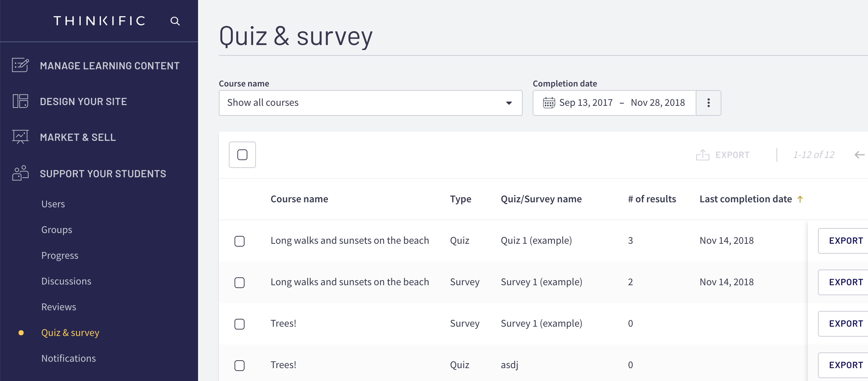Open the three-dot date options menu
Viewport: 868px width, 381px height.
pyautogui.click(x=708, y=103)
